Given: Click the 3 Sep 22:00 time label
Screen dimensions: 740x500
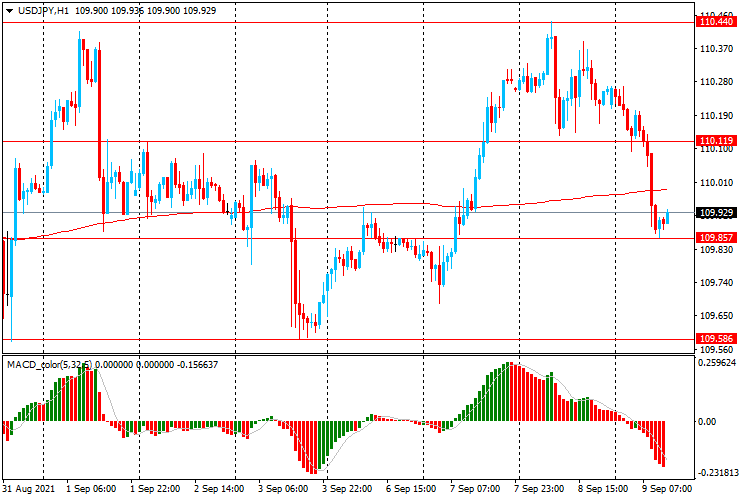Looking at the screenshot, I should coord(347,489).
